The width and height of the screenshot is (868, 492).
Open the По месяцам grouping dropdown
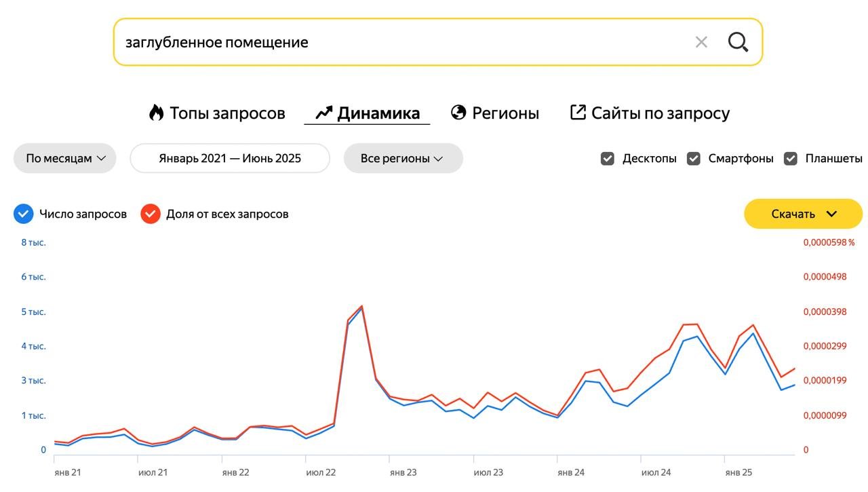(x=65, y=159)
